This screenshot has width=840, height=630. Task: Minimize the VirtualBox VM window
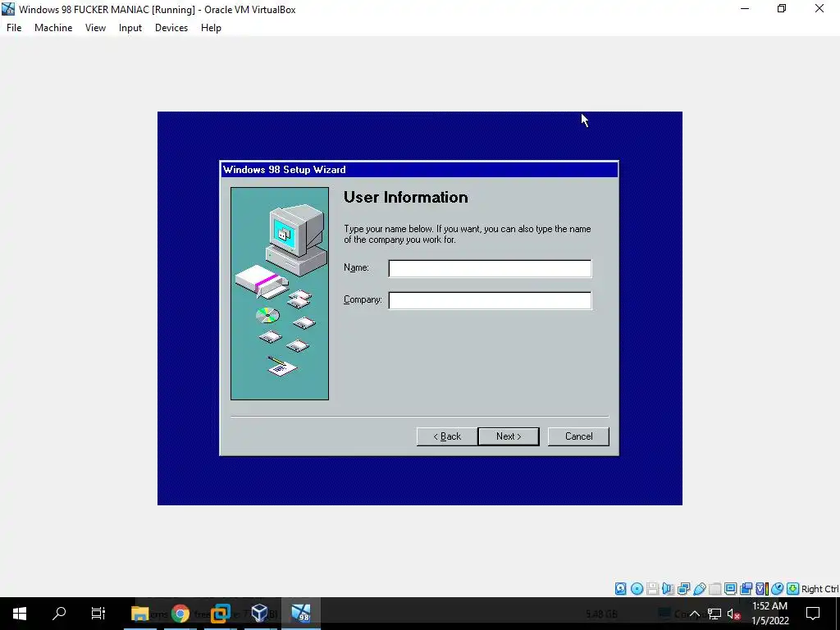pos(745,9)
